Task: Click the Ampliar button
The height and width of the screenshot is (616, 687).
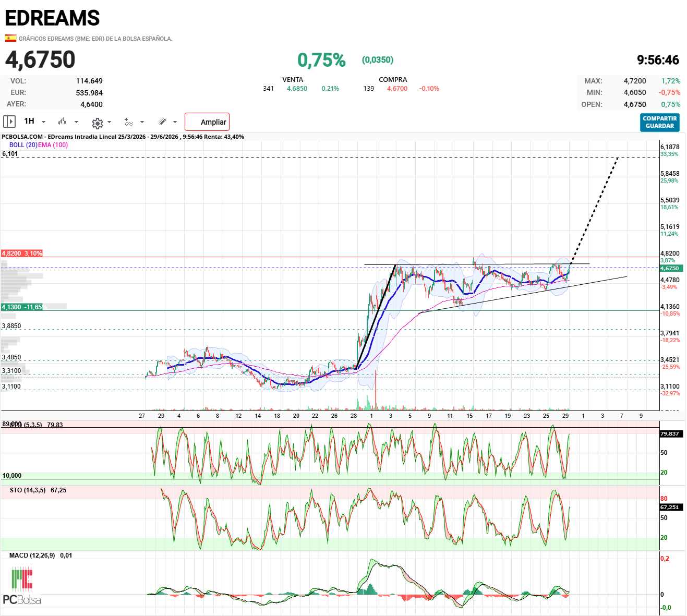Action: click(207, 122)
